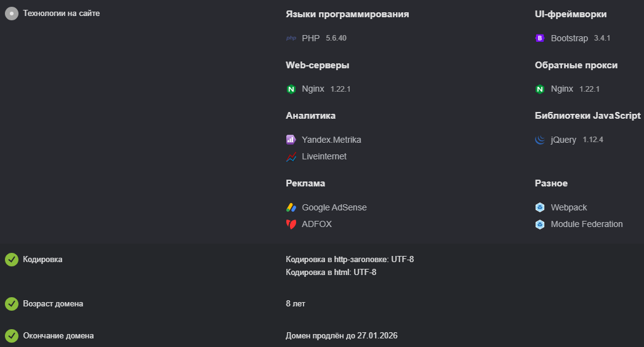Image resolution: width=644 pixels, height=347 pixels.
Task: Click the Google AdSense icon
Action: [291, 207]
